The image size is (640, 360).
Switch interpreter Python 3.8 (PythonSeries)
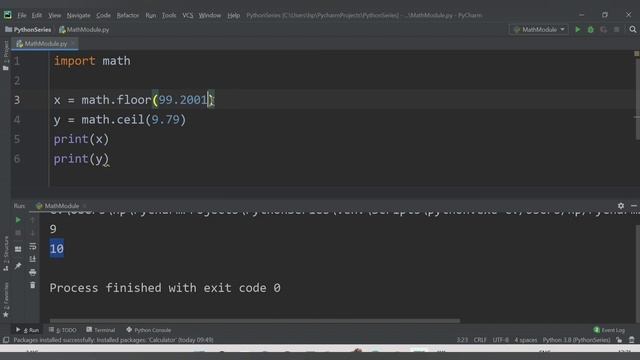(576, 340)
